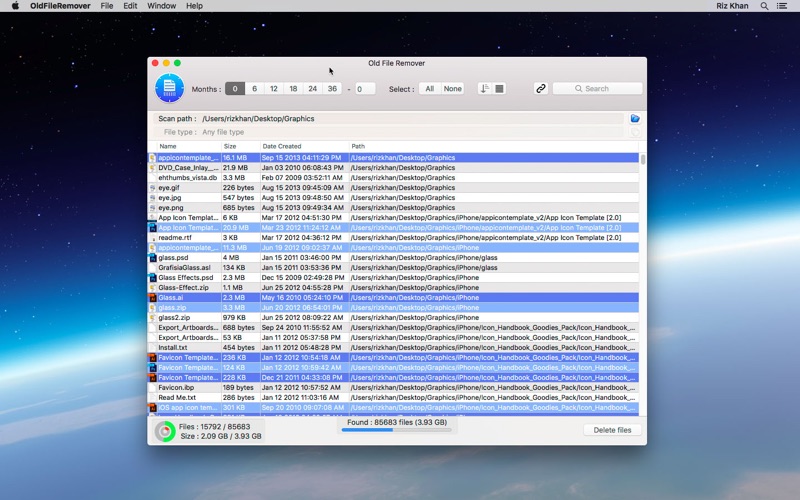Click the Search field

[x=597, y=89]
